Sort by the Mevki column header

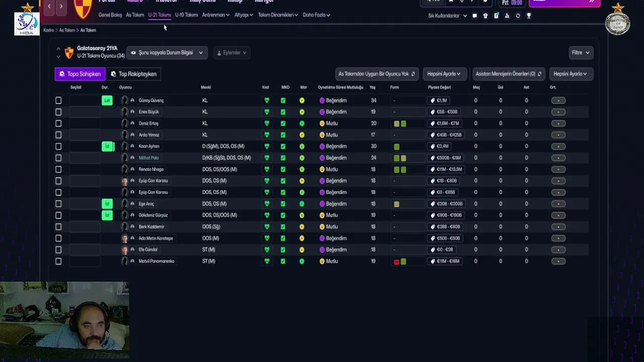click(206, 87)
